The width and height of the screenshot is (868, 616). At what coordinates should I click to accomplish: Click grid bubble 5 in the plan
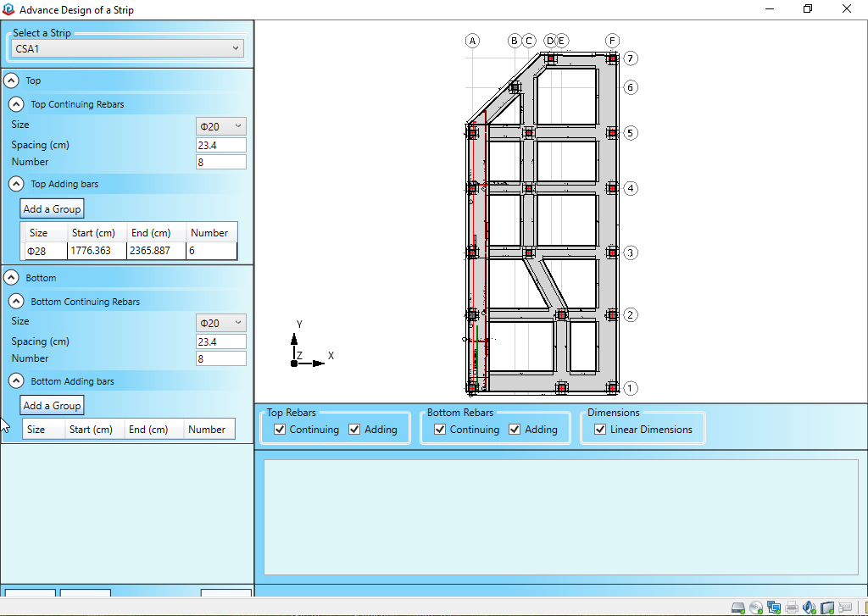(631, 133)
